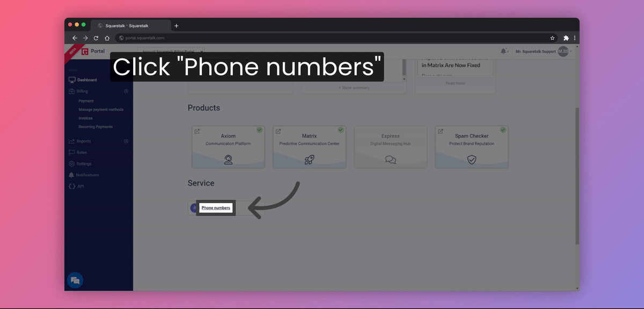644x309 pixels.
Task: Click the API curly braces icon
Action: point(72,186)
